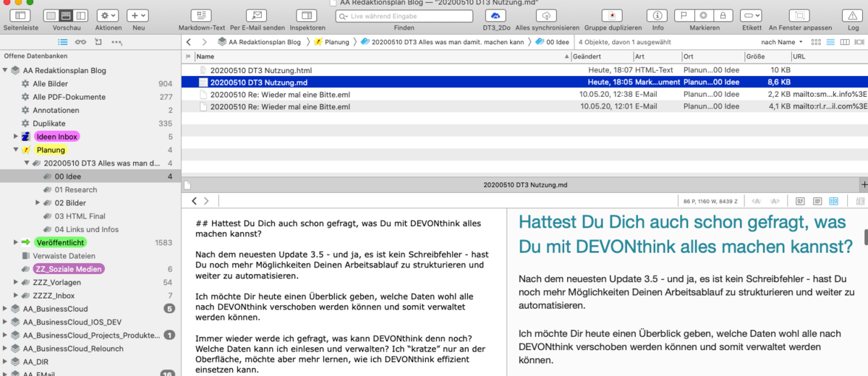The image size is (868, 376).
Task: Click the DT3_2Do toolbar icon
Action: click(495, 15)
